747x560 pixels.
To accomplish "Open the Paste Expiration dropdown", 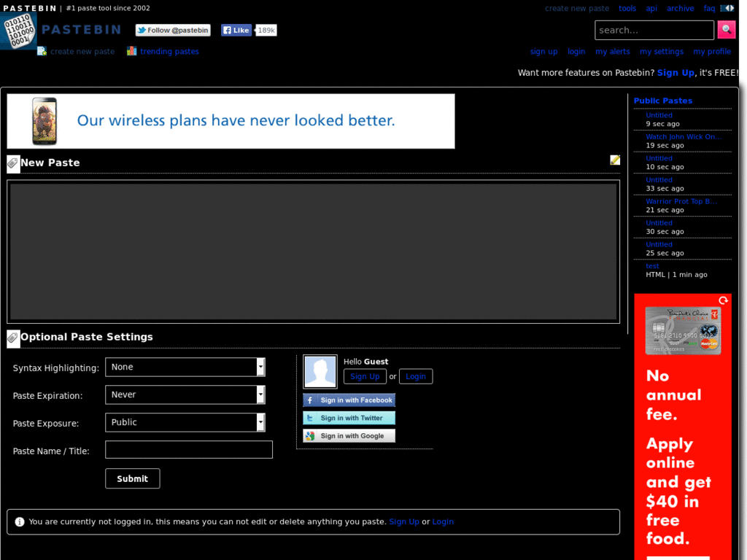I will [x=185, y=394].
